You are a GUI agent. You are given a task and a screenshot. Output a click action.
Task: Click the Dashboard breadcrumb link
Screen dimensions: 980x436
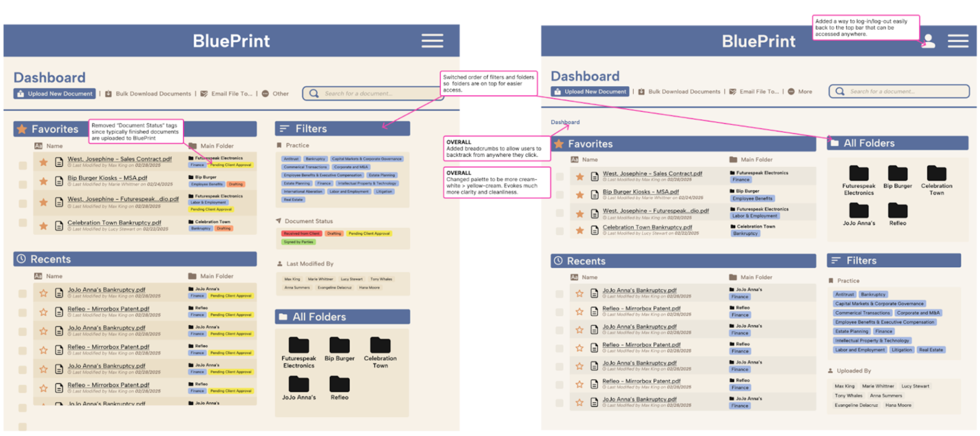(x=565, y=122)
